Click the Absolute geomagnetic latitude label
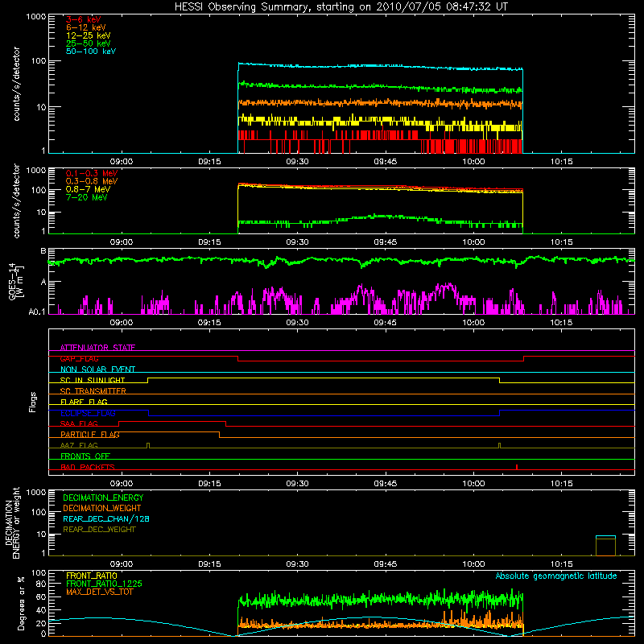The image size is (644, 644). click(556, 576)
